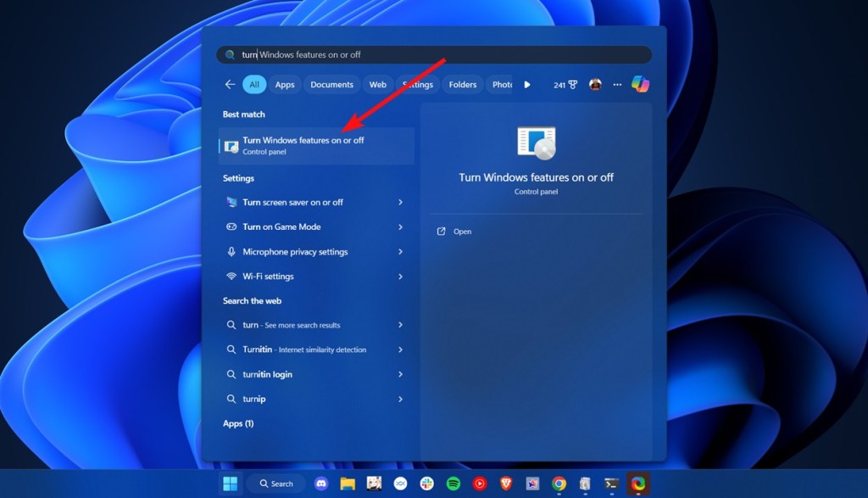Viewport: 868px width, 498px height.
Task: Open Terminal from the taskbar
Action: pos(612,484)
